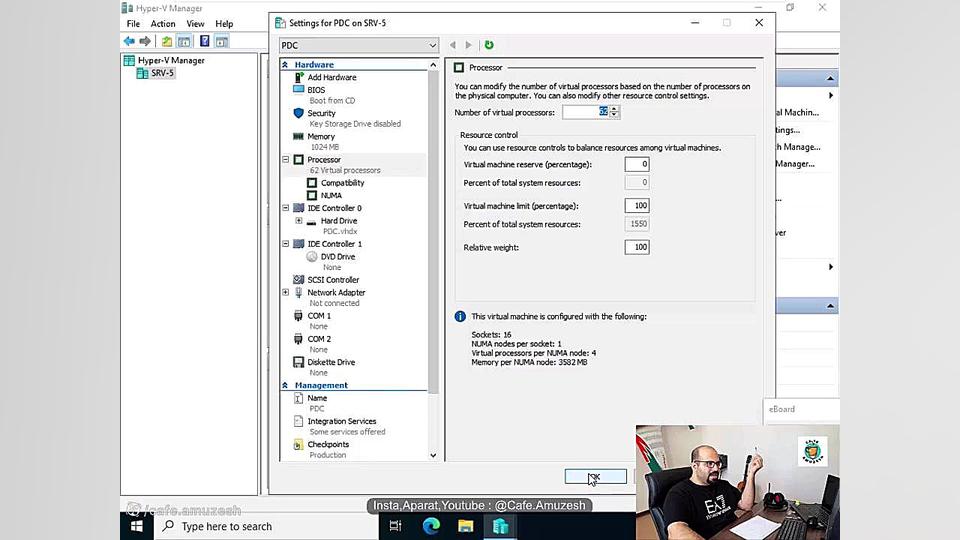
Task: Open Task View on the taskbar
Action: (396, 526)
